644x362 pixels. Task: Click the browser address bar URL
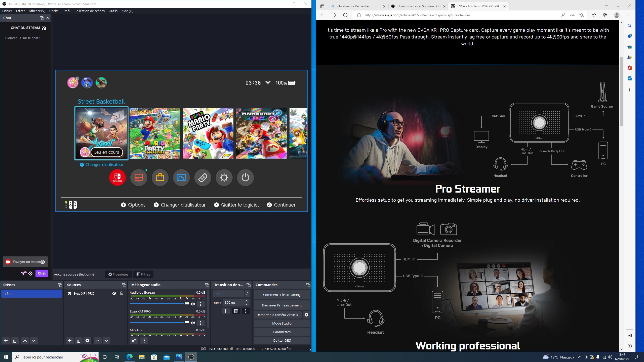click(417, 15)
